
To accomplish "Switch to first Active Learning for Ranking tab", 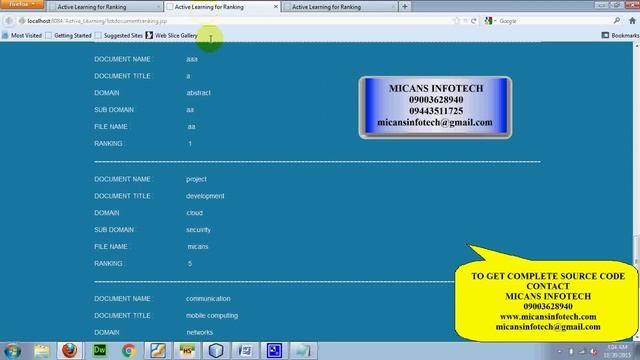I will [x=104, y=7].
